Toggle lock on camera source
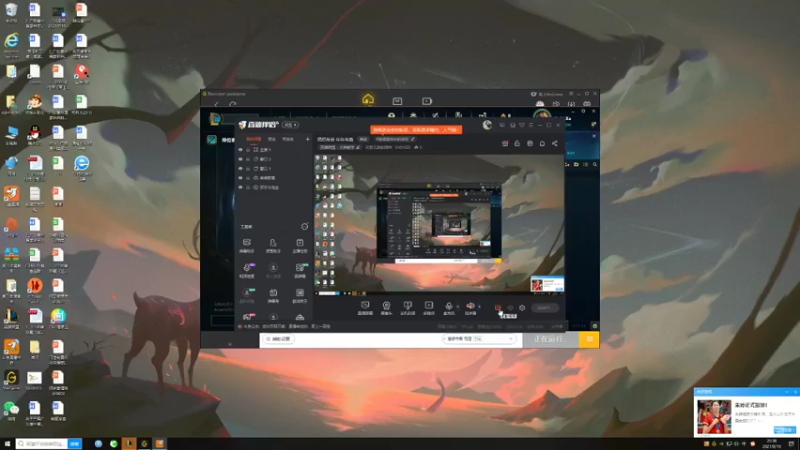The width and height of the screenshot is (800, 450). [x=248, y=178]
